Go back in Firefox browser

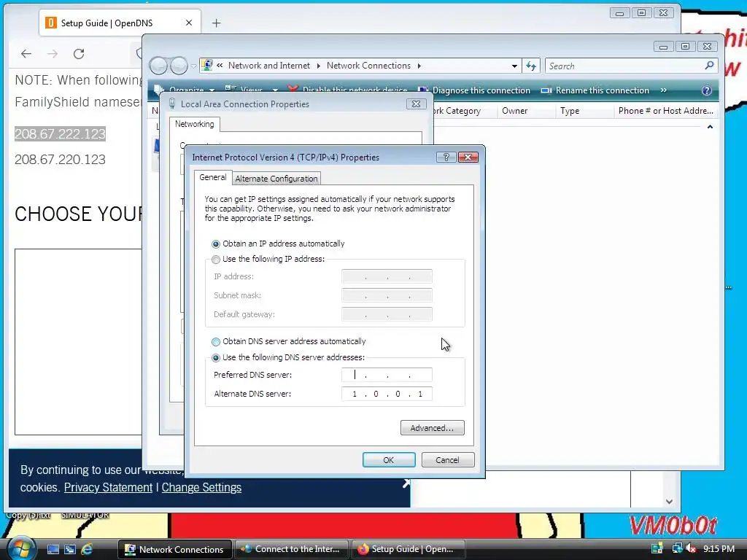tap(26, 54)
